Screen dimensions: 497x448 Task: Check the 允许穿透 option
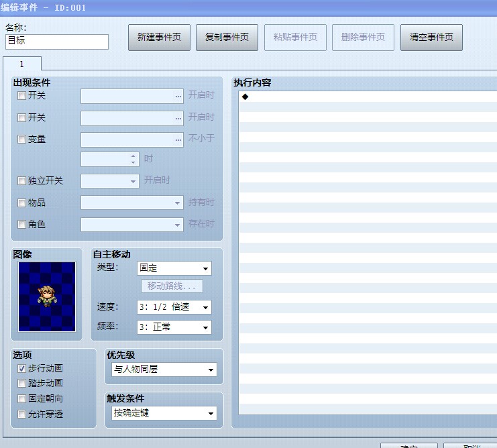pos(21,414)
